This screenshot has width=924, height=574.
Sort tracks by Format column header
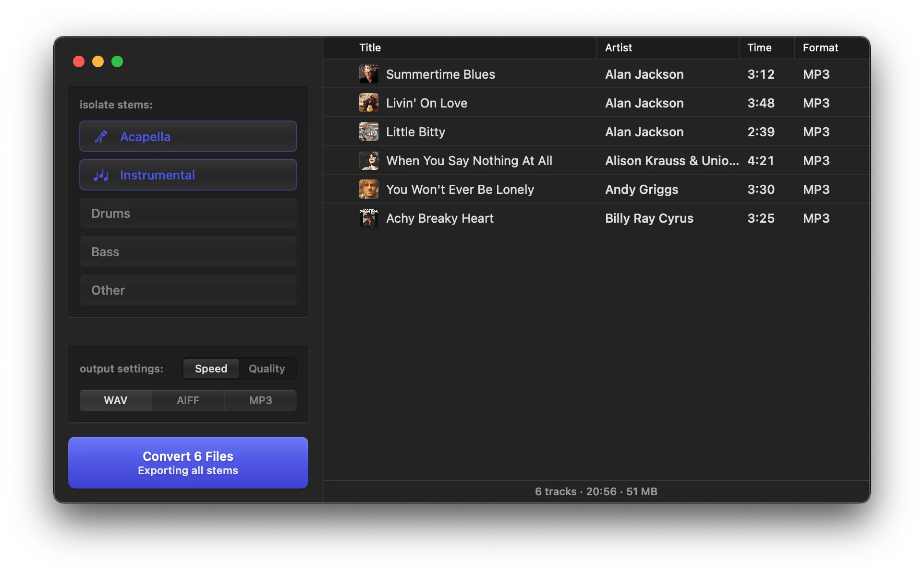(820, 48)
